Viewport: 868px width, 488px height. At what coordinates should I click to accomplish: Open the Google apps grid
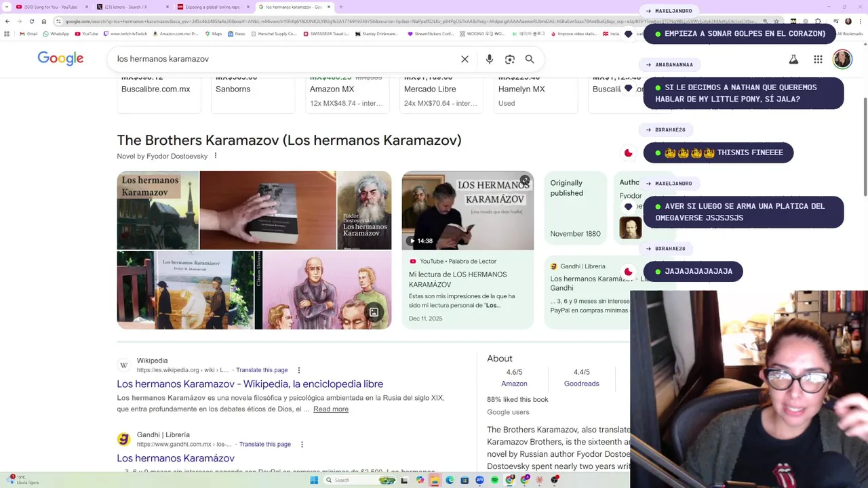coord(818,60)
